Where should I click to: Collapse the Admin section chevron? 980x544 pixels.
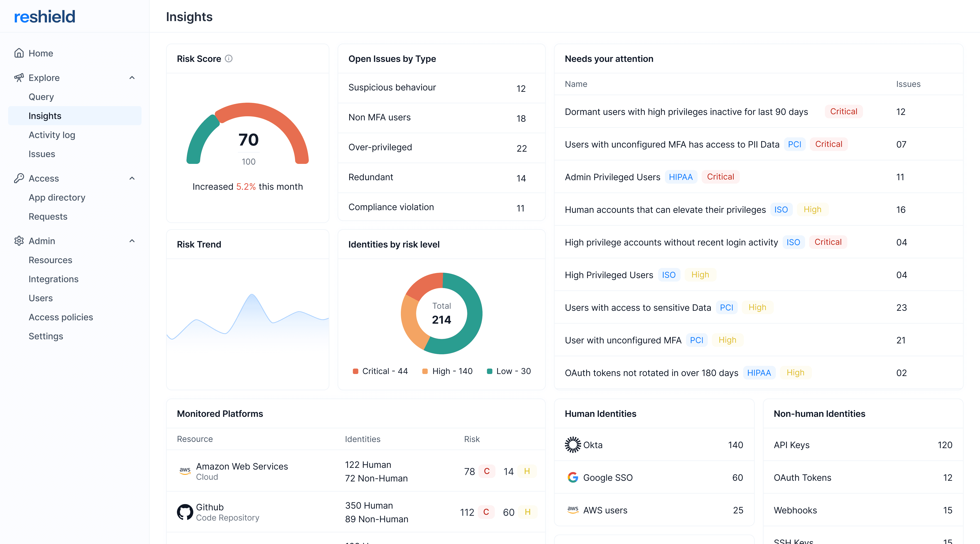tap(132, 241)
